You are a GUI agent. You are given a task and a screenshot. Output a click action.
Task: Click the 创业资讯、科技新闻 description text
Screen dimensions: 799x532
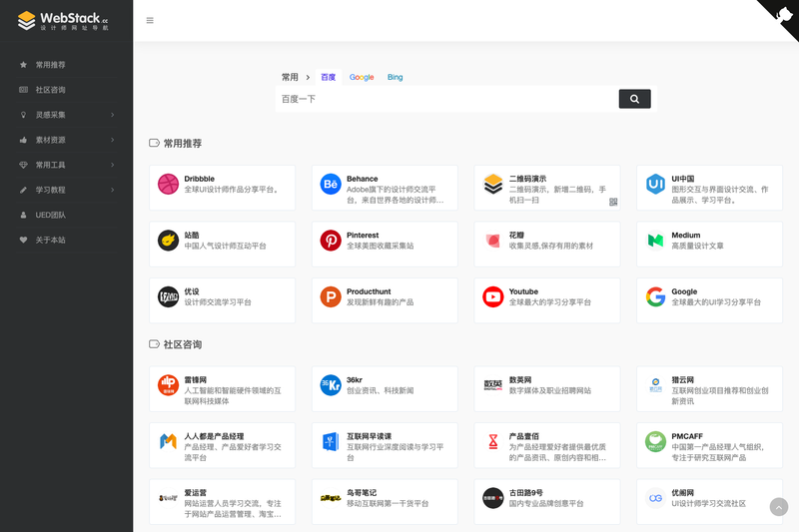[x=381, y=390]
